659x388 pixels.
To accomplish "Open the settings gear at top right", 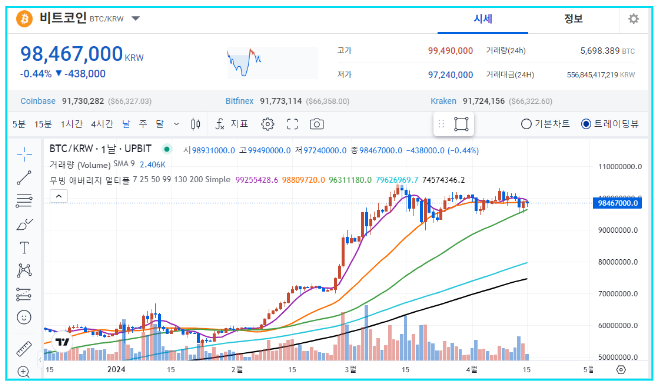I will point(633,19).
